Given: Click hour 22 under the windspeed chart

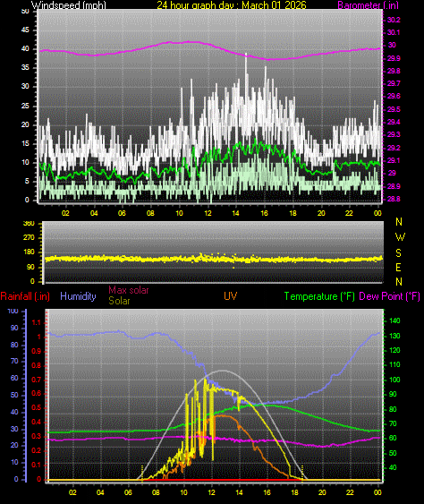Looking at the screenshot, I should (x=349, y=213).
